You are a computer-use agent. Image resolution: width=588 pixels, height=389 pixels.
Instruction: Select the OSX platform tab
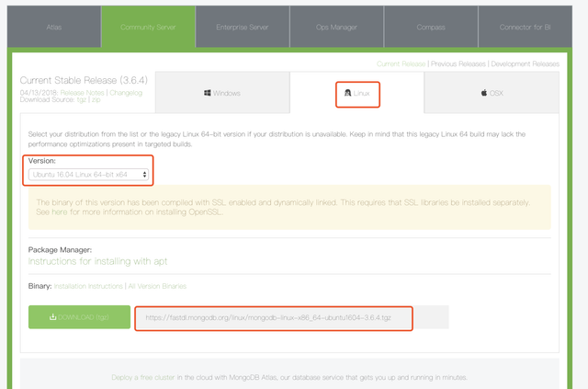(492, 92)
